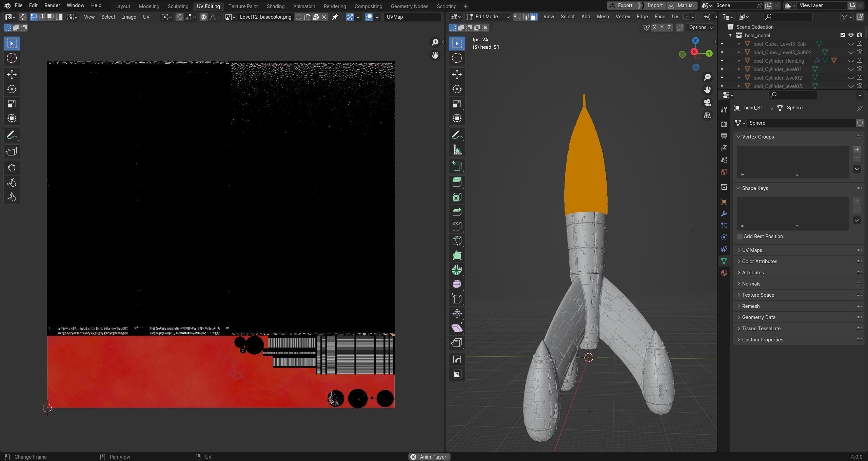Select the Loop Cut tool

click(457, 226)
